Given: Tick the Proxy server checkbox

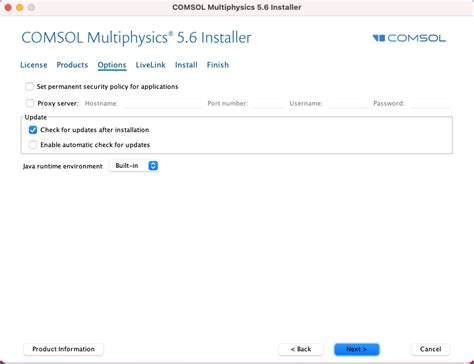Looking at the screenshot, I should click(x=30, y=103).
